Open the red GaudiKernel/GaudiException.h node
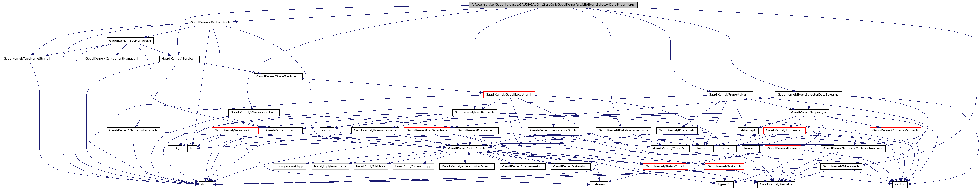 tap(509, 94)
